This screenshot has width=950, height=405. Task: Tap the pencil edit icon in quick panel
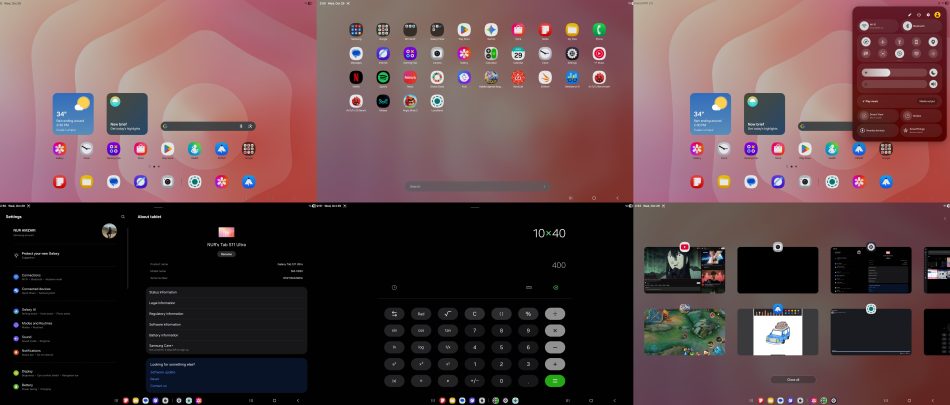tap(909, 15)
